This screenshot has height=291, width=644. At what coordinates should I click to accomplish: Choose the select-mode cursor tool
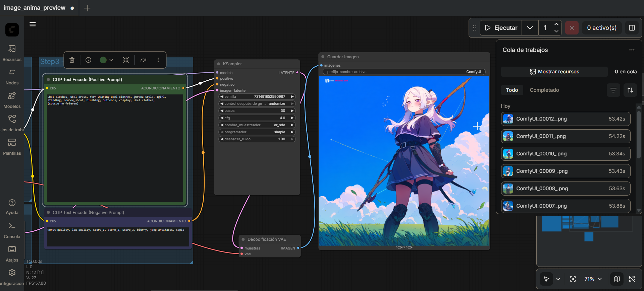(x=546, y=279)
